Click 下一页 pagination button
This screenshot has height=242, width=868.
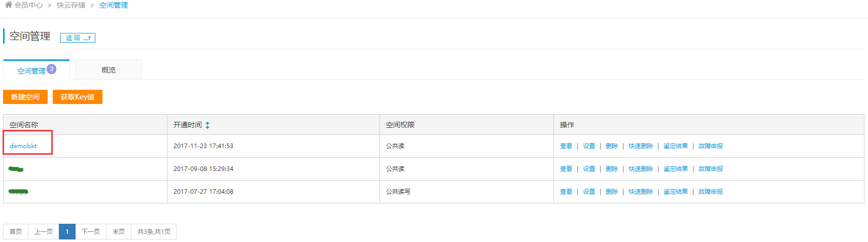tap(91, 231)
